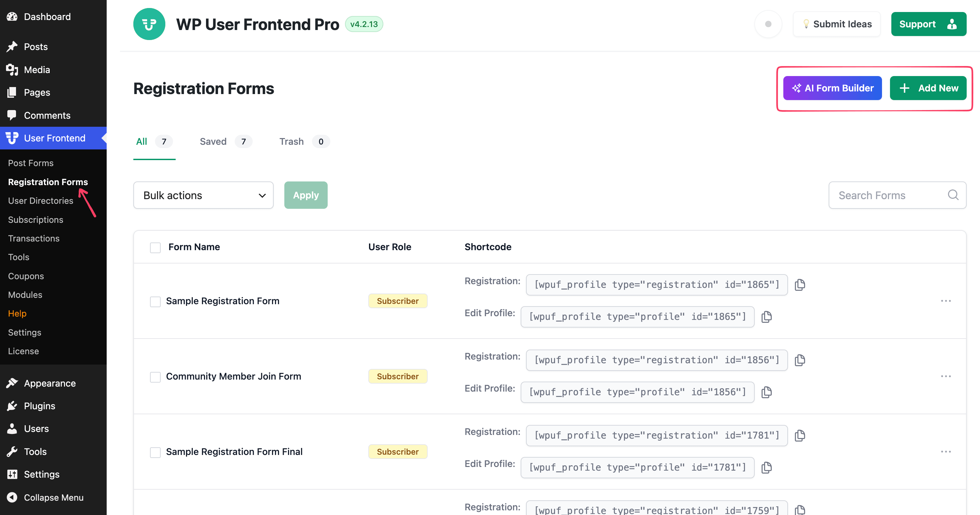
Task: Click the Add New form button
Action: click(928, 88)
